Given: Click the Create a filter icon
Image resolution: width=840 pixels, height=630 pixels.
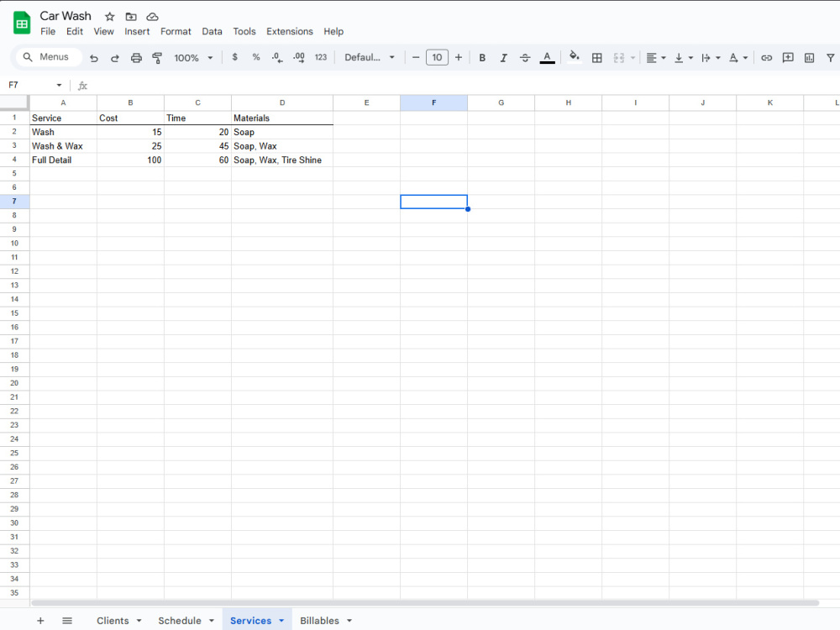Looking at the screenshot, I should point(831,58).
